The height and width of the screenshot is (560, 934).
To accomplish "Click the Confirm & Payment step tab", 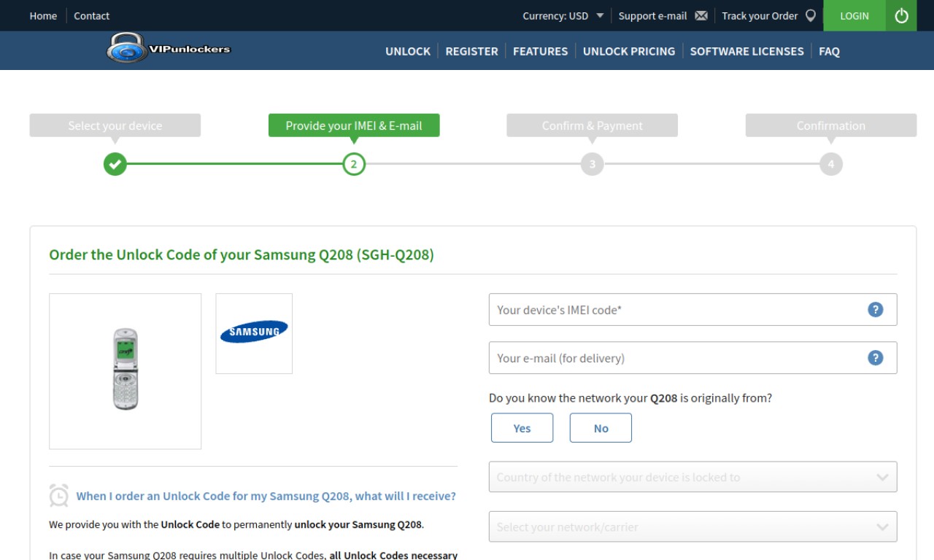I will coord(593,125).
